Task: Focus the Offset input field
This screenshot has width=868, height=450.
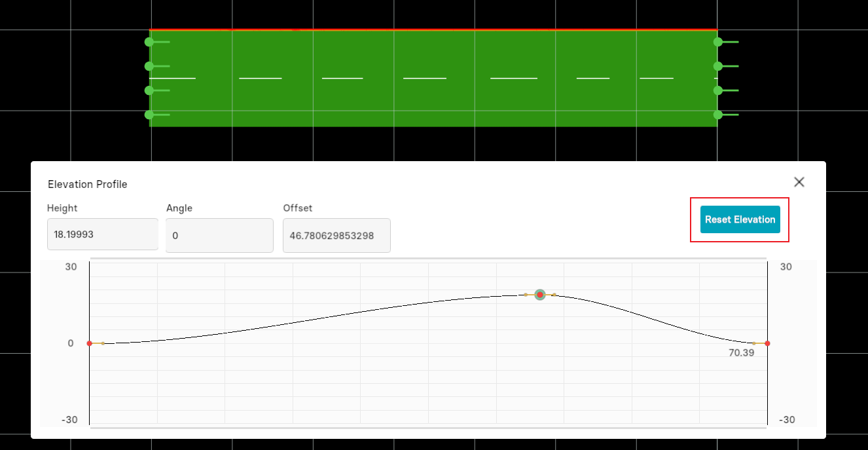Action: tap(336, 235)
